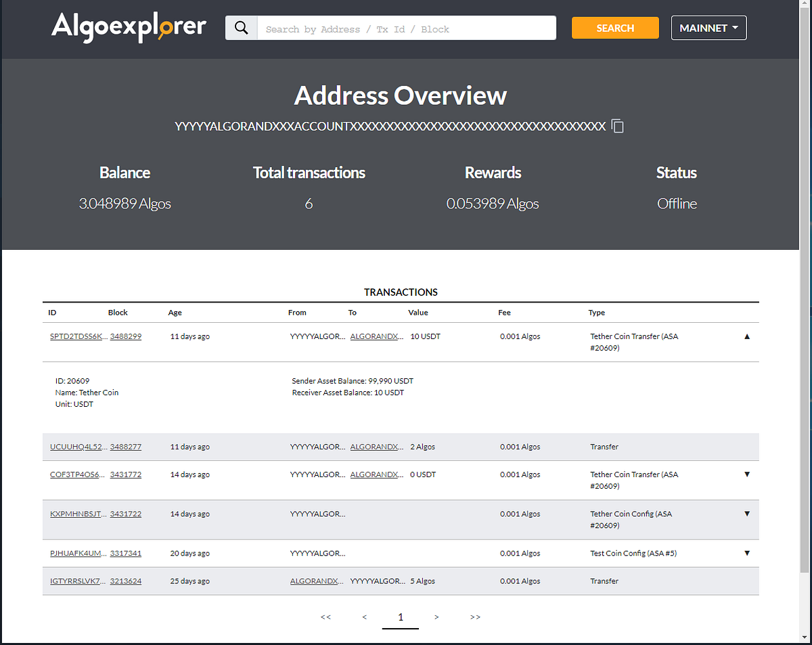812x645 pixels.
Task: Jump to last page with the >> icon
Action: click(x=475, y=617)
